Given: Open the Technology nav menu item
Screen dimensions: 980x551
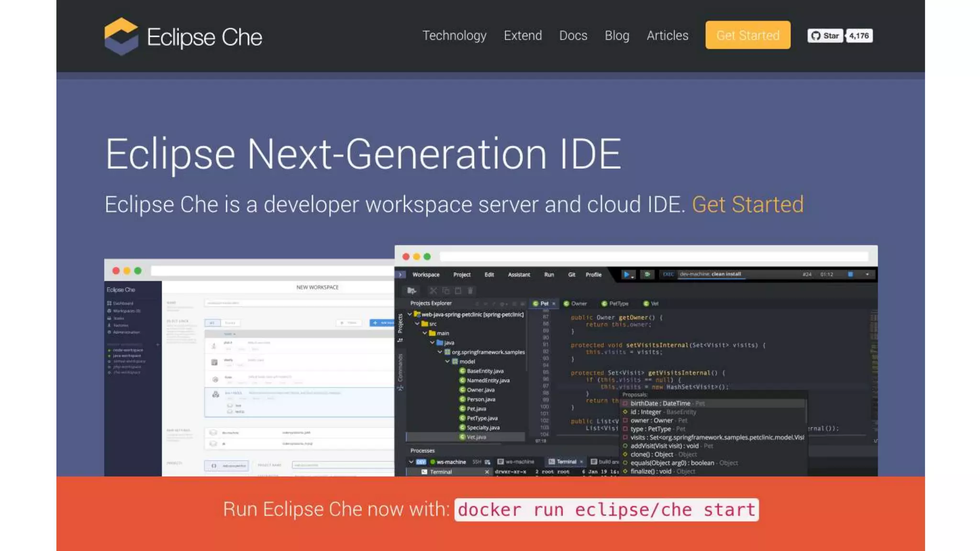Looking at the screenshot, I should point(454,36).
